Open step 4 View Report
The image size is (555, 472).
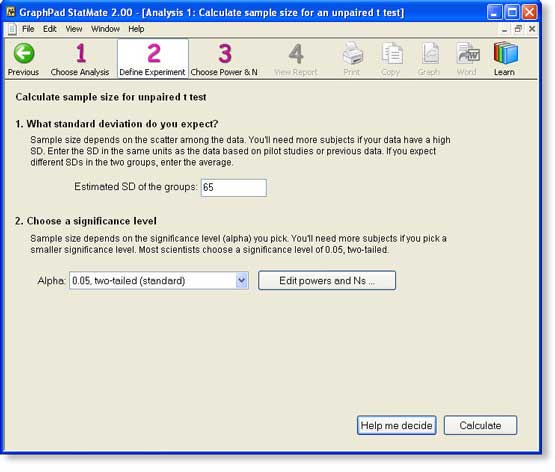[296, 59]
